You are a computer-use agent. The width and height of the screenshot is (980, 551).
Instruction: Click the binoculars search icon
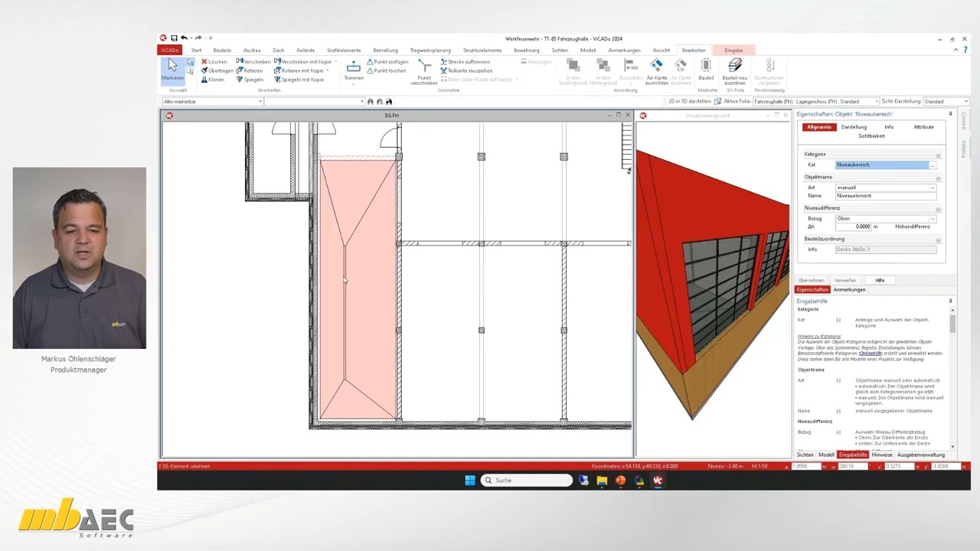pyautogui.click(x=370, y=101)
